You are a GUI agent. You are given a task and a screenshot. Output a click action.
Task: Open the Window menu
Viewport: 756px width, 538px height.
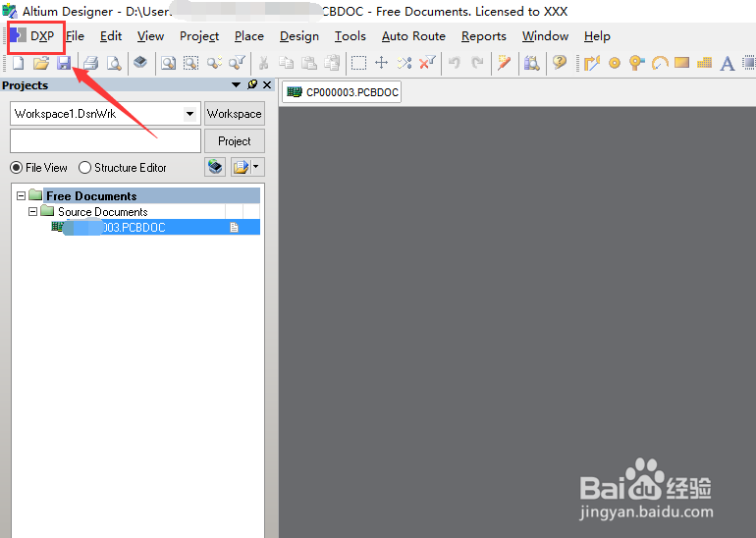[545, 36]
